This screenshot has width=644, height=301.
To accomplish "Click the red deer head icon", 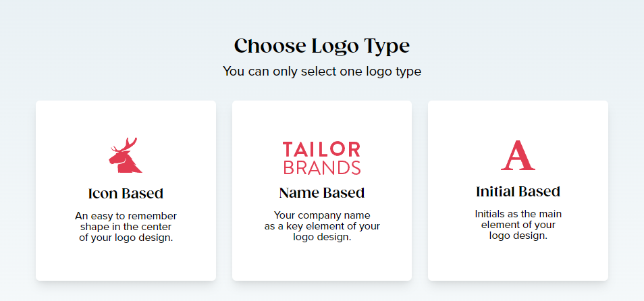I will tap(124, 158).
